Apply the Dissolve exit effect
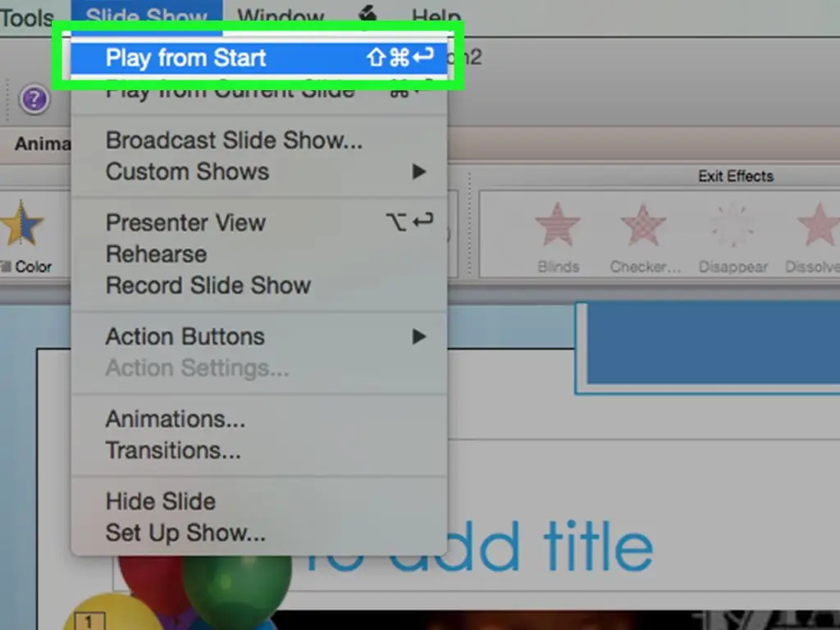Viewport: 840px width, 630px height. tap(813, 237)
